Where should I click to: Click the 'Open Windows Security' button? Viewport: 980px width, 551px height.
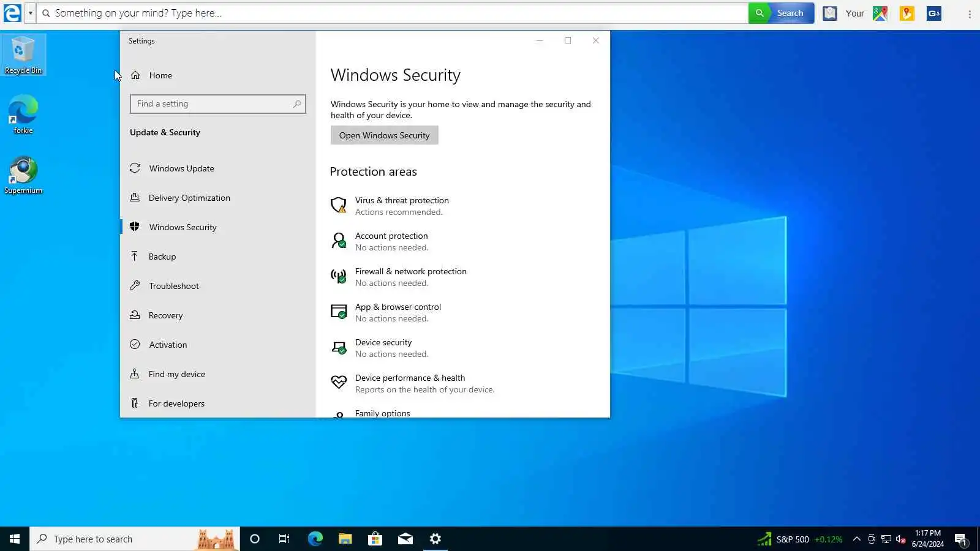point(385,135)
